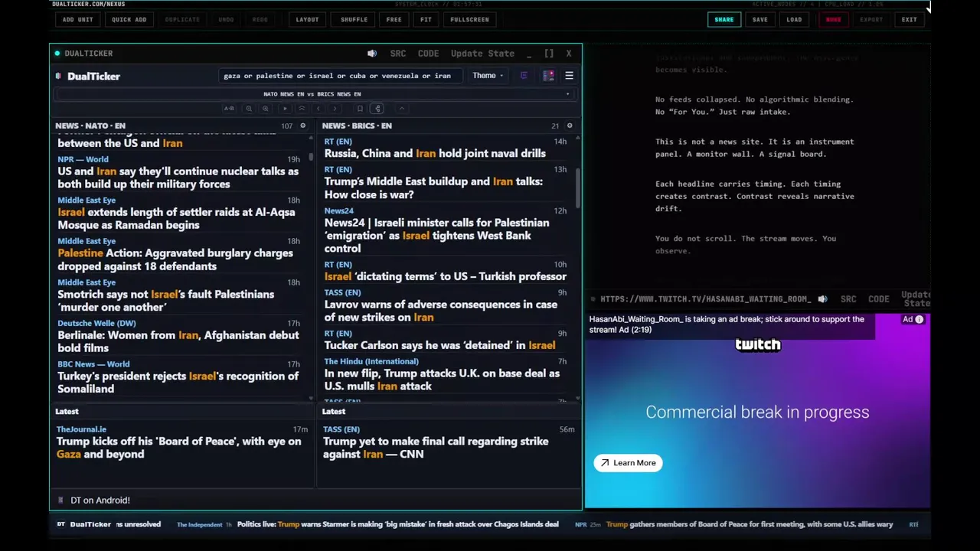Toggle the highlighted share-graph toolbar icon
Viewport: 980px width, 551px height.
377,109
